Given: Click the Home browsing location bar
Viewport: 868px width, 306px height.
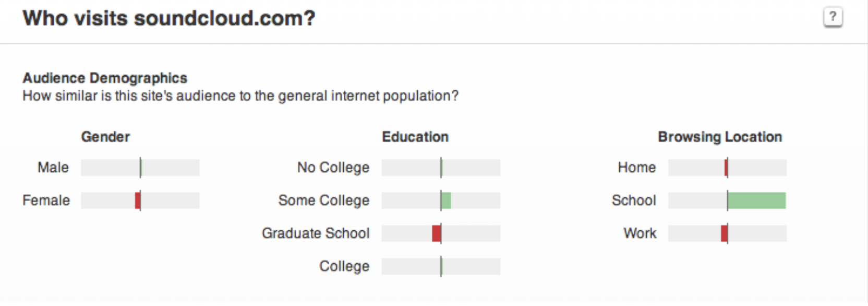Looking at the screenshot, I should click(727, 168).
